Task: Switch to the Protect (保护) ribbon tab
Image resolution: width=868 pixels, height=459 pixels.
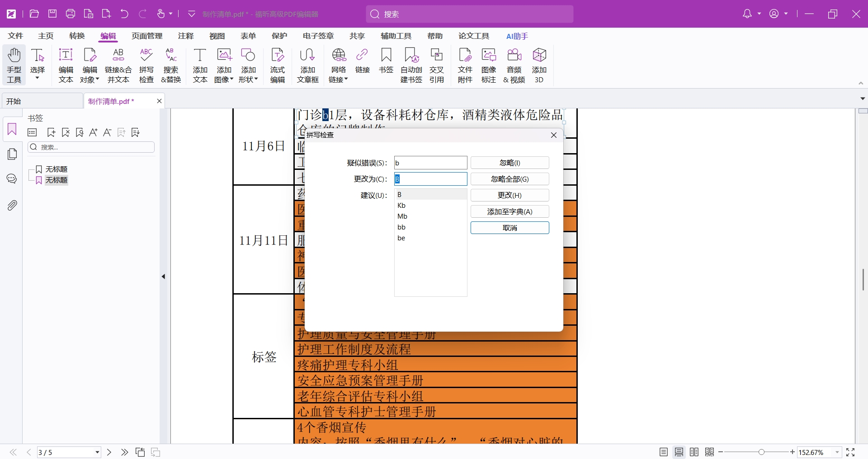Action: pos(279,36)
